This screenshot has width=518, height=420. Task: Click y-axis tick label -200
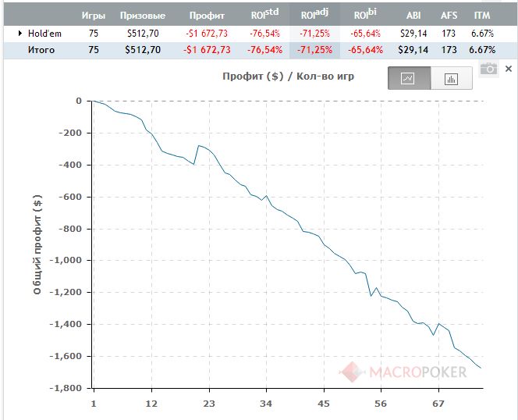tap(70, 133)
